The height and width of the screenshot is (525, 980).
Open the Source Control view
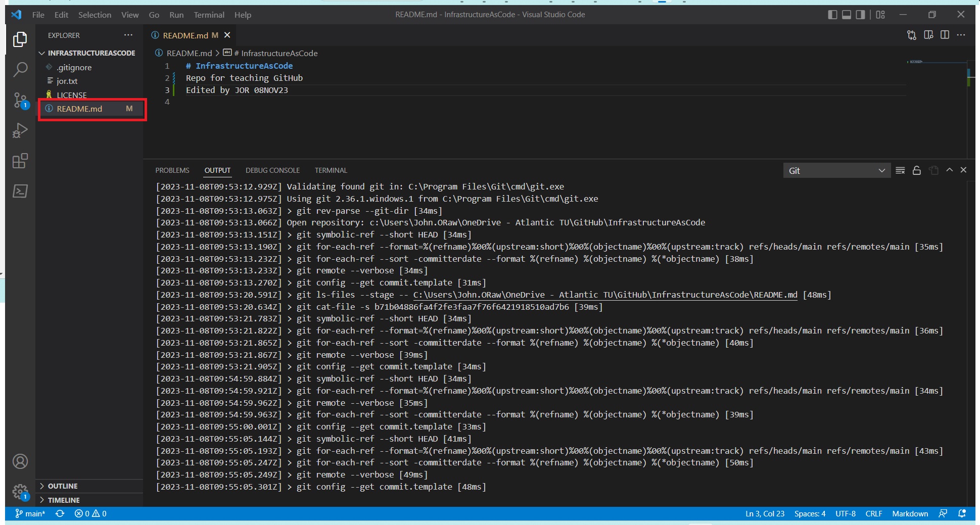coord(20,100)
